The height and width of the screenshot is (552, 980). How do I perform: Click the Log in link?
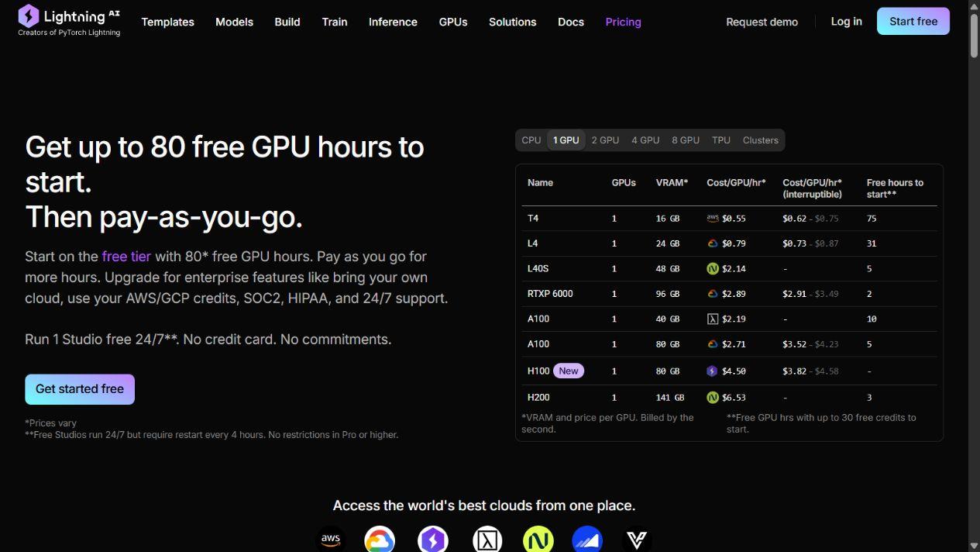[846, 22]
